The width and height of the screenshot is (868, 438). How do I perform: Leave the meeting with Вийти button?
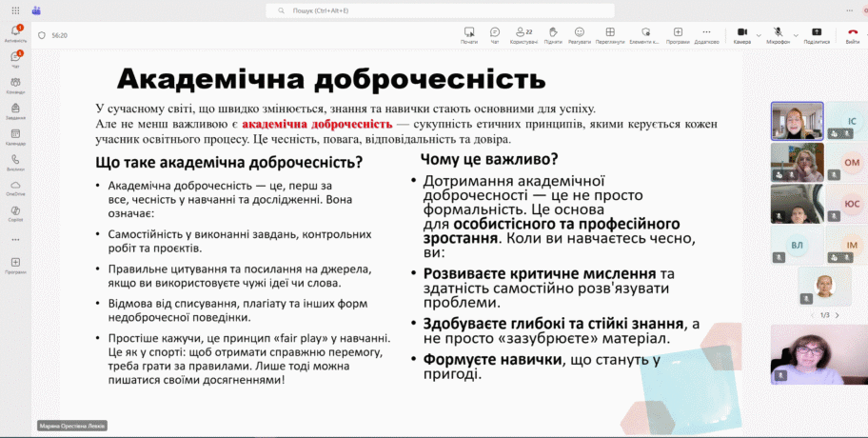[x=853, y=34]
